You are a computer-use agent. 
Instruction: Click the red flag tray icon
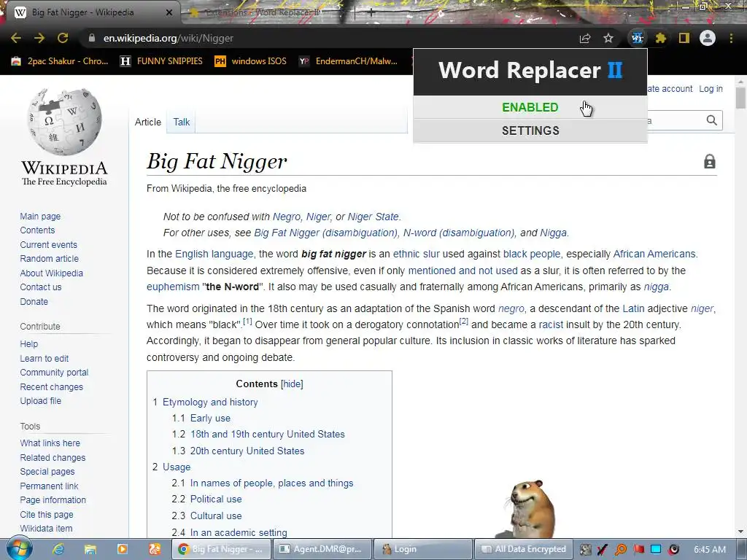639,550
